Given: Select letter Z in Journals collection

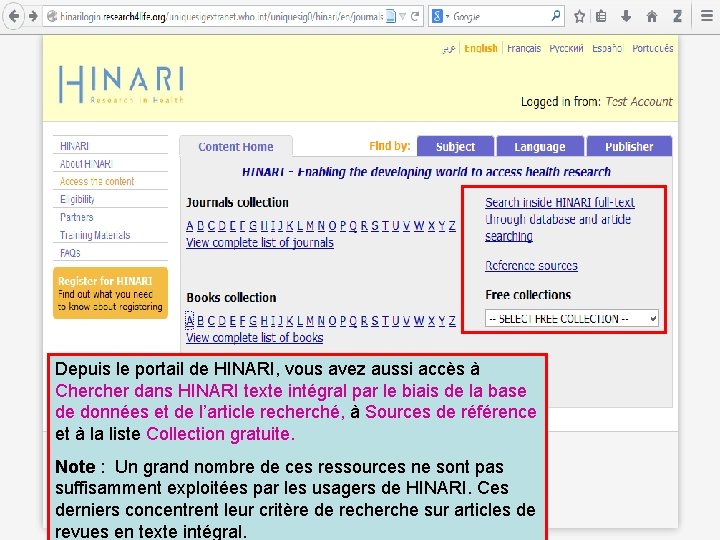Looking at the screenshot, I should [x=452, y=226].
